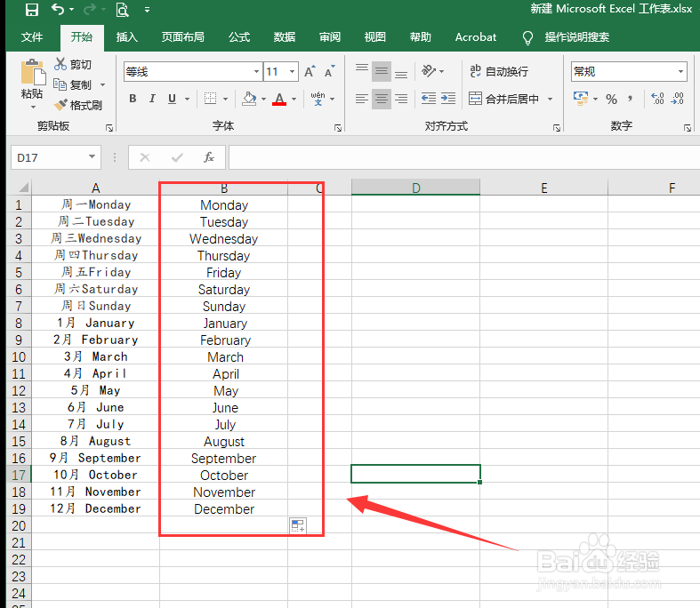700x608 pixels.
Task: Expand fill color dropdown arrow
Action: 264,99
